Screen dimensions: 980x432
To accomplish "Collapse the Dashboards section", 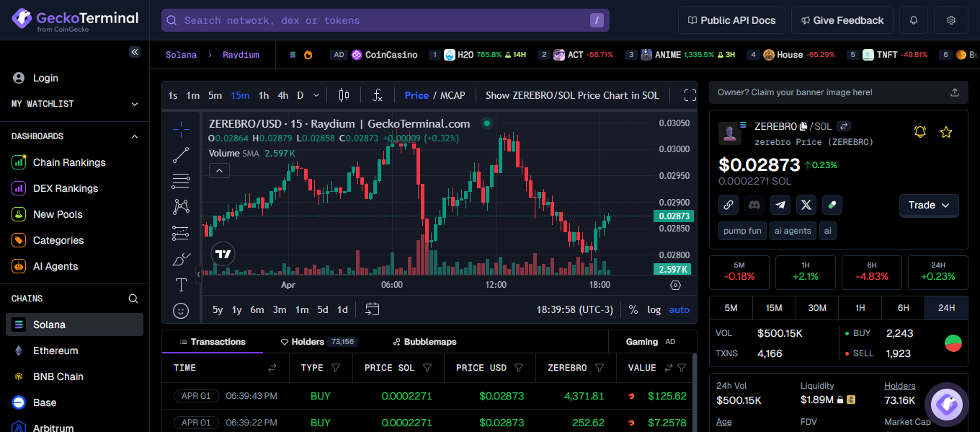I will (134, 136).
